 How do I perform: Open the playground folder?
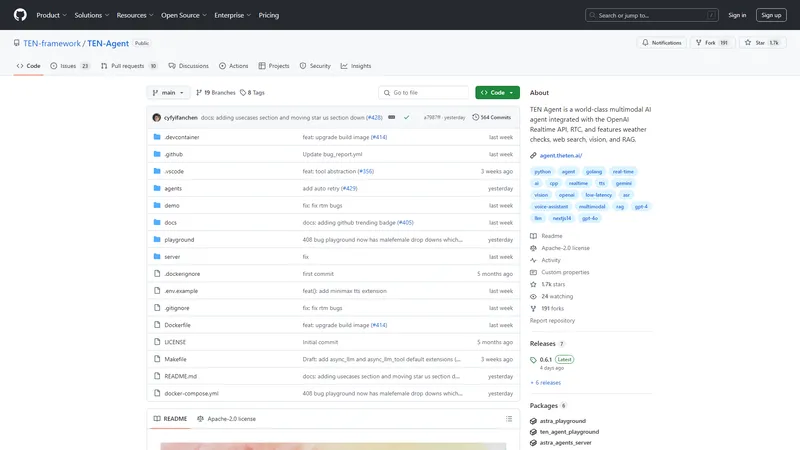point(179,240)
